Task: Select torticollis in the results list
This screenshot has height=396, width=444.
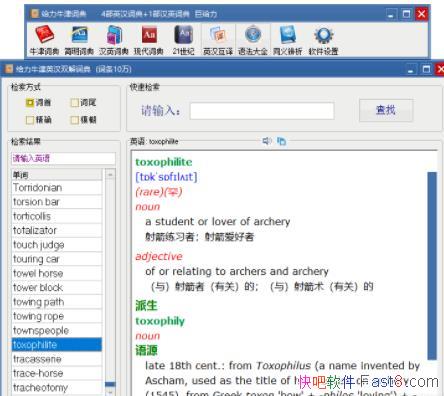Action: [x=57, y=216]
